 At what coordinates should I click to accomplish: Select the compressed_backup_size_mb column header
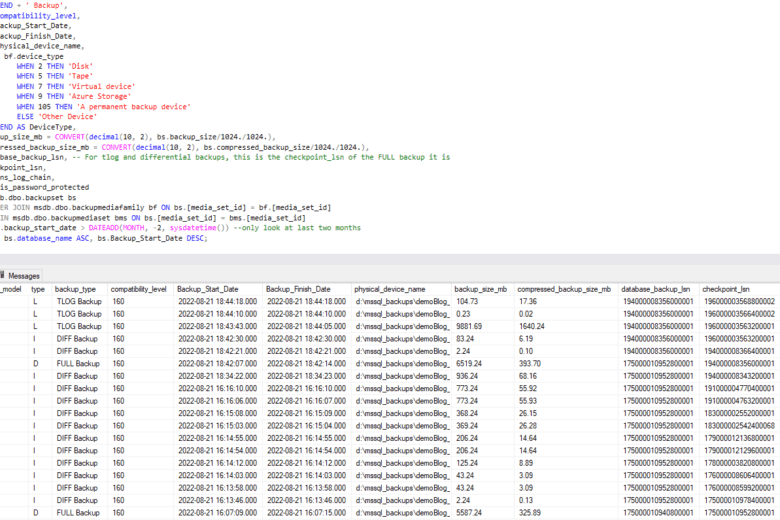tap(563, 289)
